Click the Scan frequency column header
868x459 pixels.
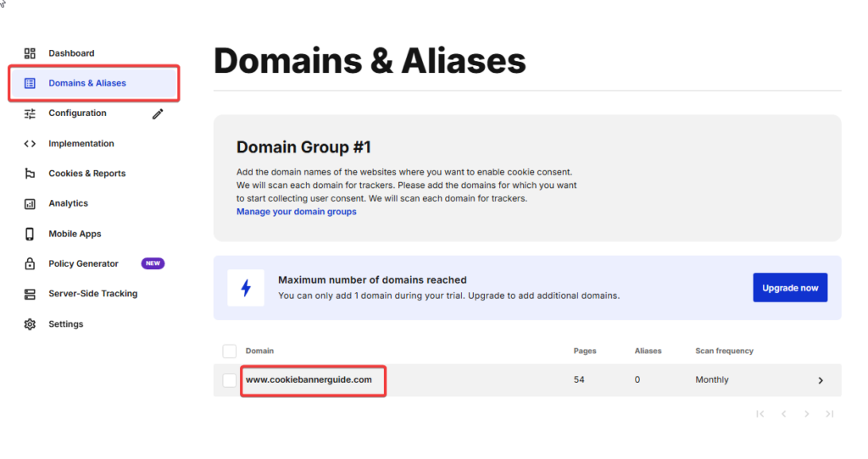pos(724,351)
